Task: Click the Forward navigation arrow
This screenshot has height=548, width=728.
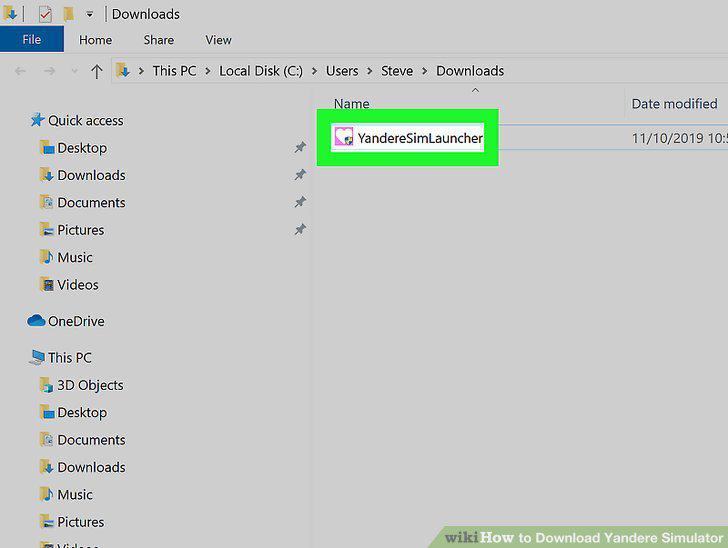Action: coord(49,71)
